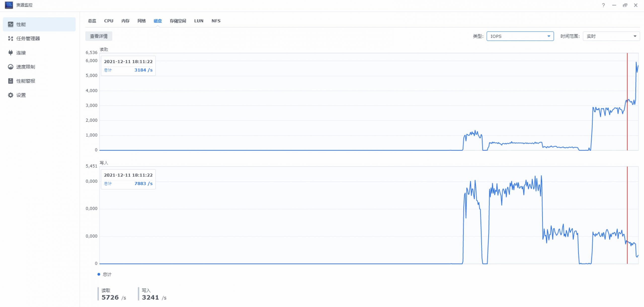This screenshot has height=307, width=644.
Task: Open the LUN tab
Action: click(x=199, y=21)
